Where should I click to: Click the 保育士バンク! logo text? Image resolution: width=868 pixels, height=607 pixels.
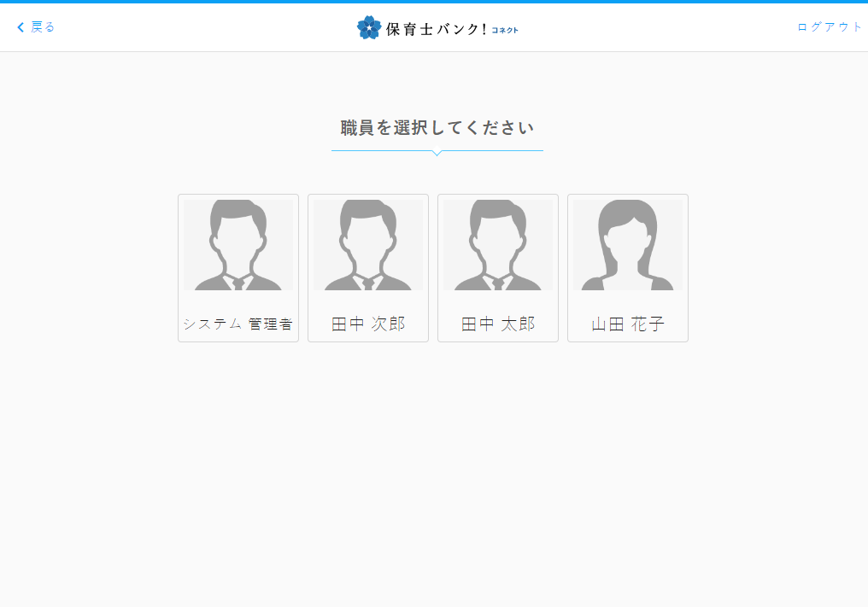click(436, 29)
